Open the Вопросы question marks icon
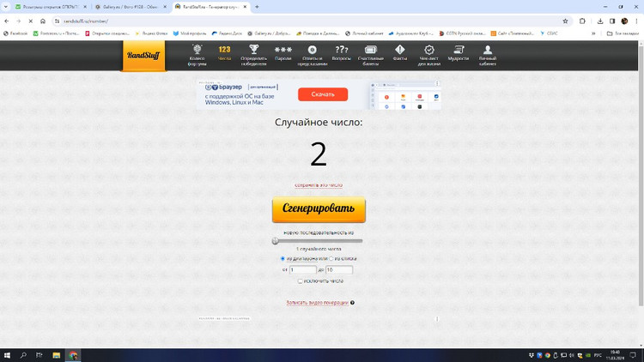 [x=341, y=51]
